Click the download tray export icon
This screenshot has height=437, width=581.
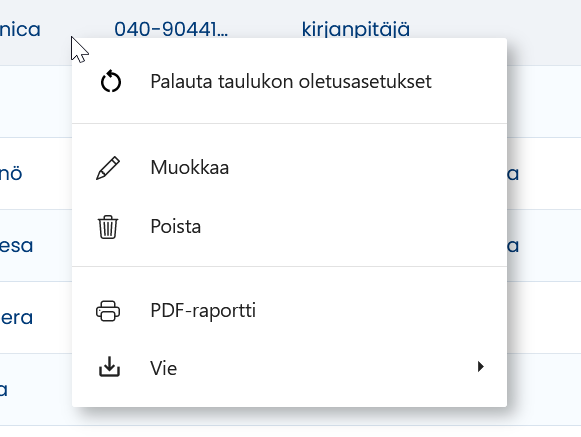click(x=109, y=367)
